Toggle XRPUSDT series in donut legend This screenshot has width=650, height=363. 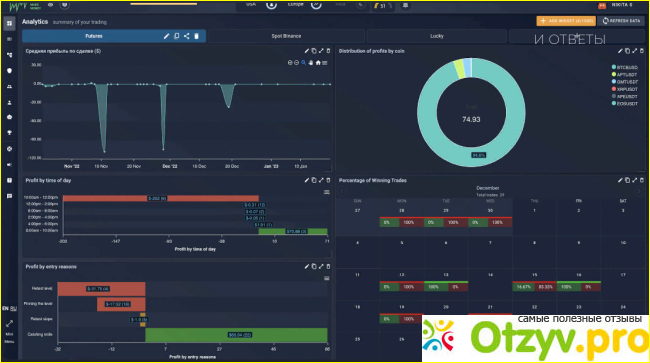[624, 89]
